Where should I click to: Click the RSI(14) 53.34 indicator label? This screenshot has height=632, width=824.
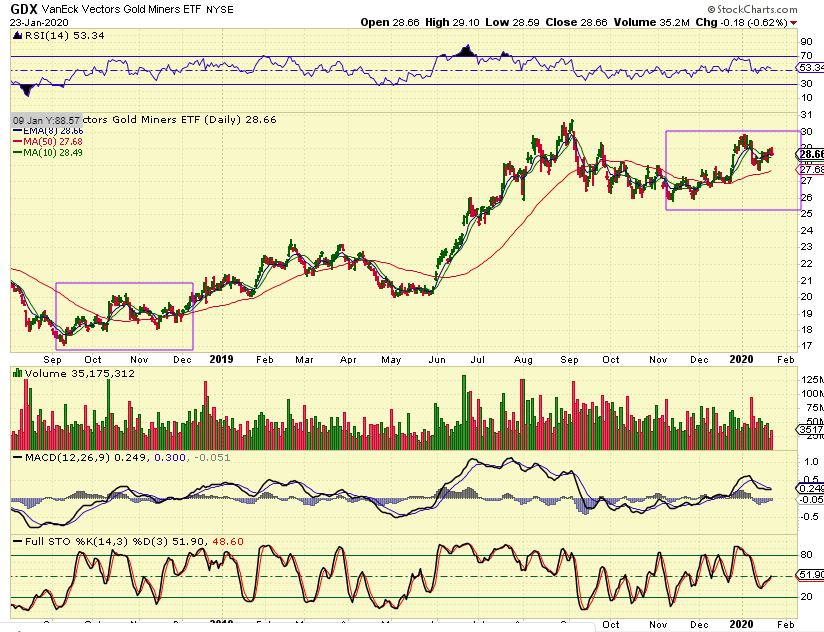click(64, 36)
